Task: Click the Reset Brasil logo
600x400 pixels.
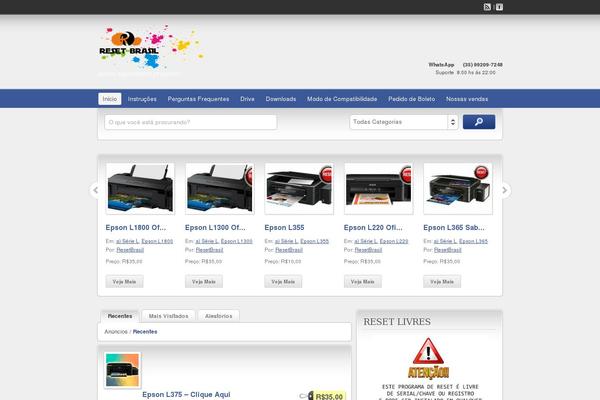Action: click(151, 47)
